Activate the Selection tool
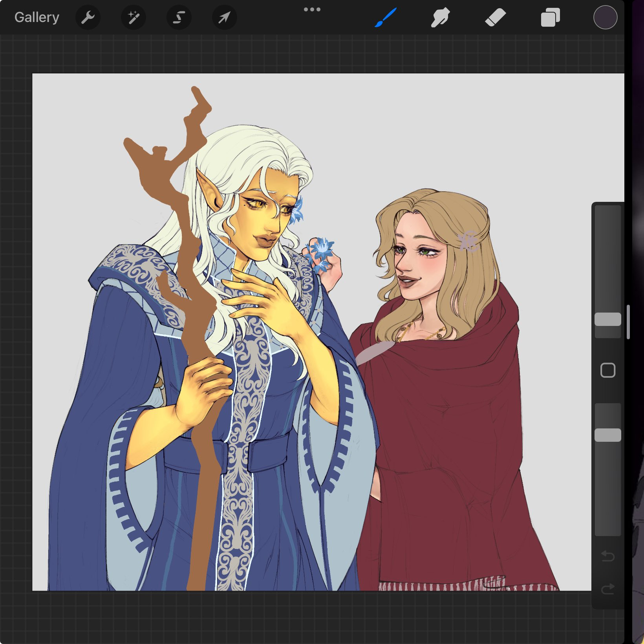 point(179,17)
